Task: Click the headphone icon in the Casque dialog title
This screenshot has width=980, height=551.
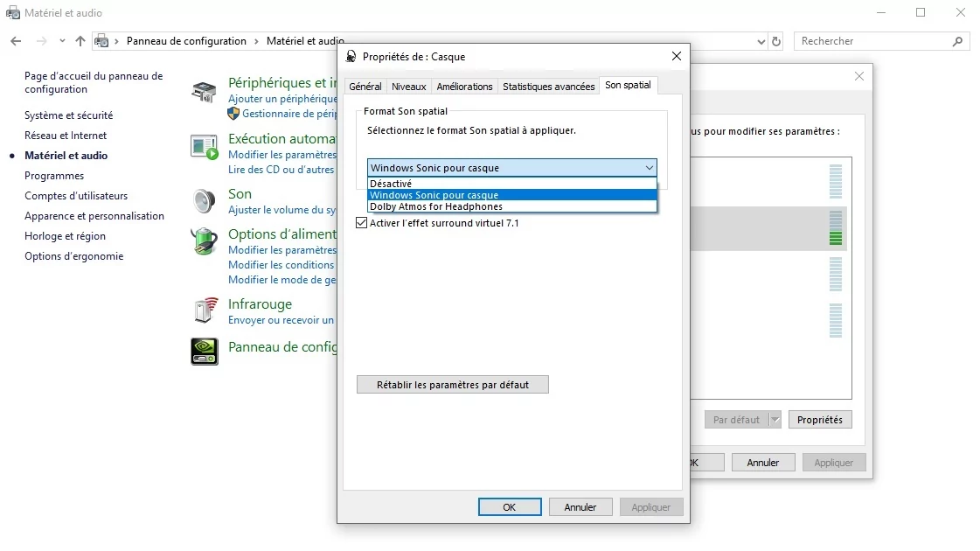Action: click(x=351, y=56)
